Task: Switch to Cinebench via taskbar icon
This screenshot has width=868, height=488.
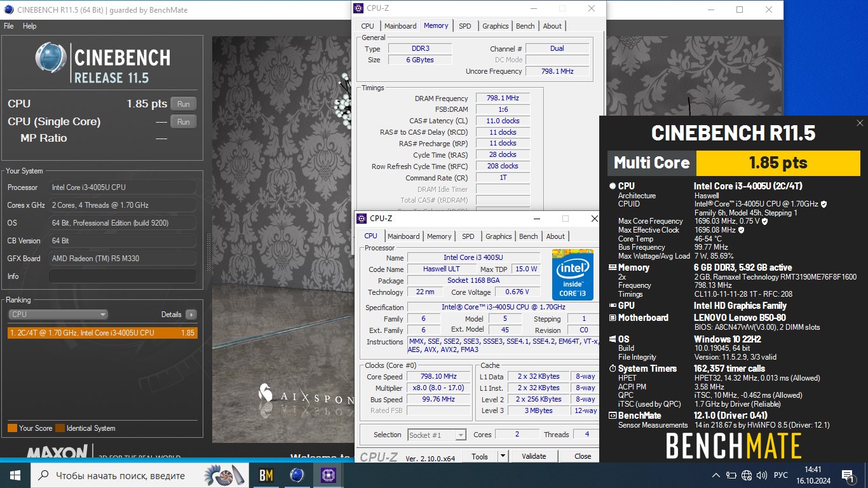Action: click(x=297, y=475)
